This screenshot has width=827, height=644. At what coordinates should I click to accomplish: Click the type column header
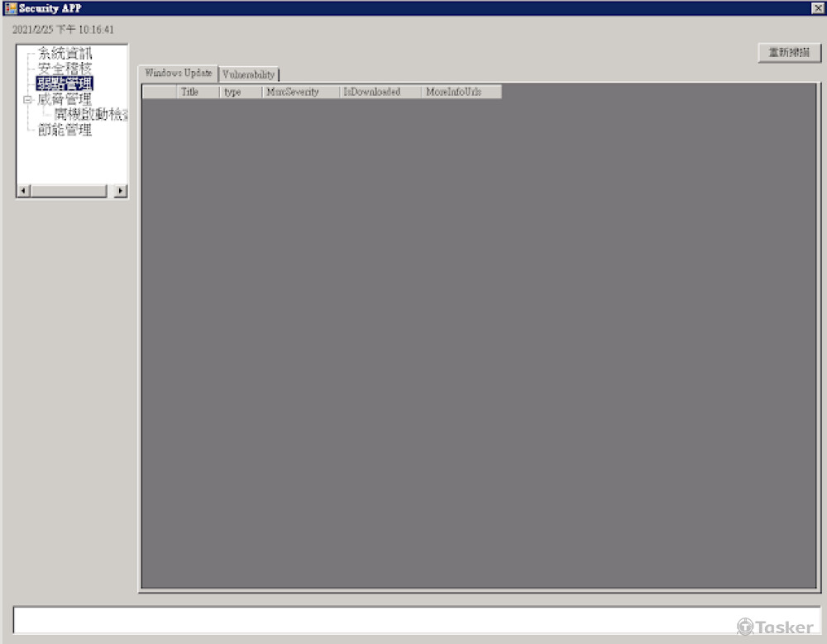[x=240, y=92]
